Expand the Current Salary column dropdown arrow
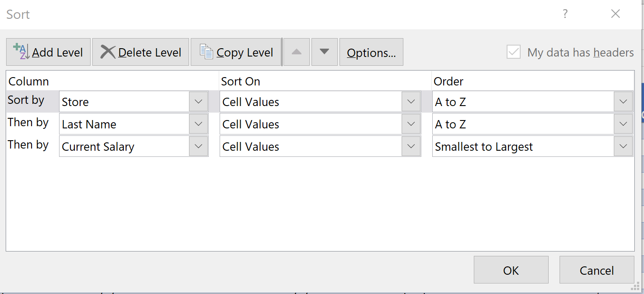Screen dimensions: 644x294 click(x=198, y=146)
